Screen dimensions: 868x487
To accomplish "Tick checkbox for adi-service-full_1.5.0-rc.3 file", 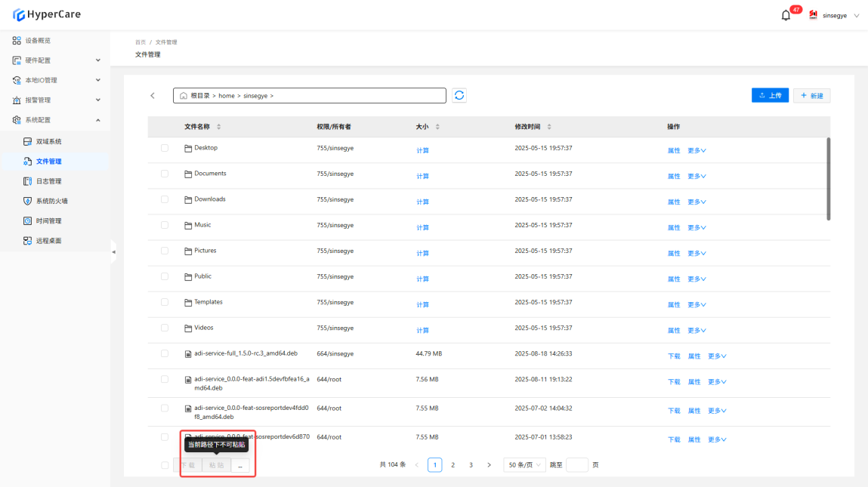I will tap(165, 353).
